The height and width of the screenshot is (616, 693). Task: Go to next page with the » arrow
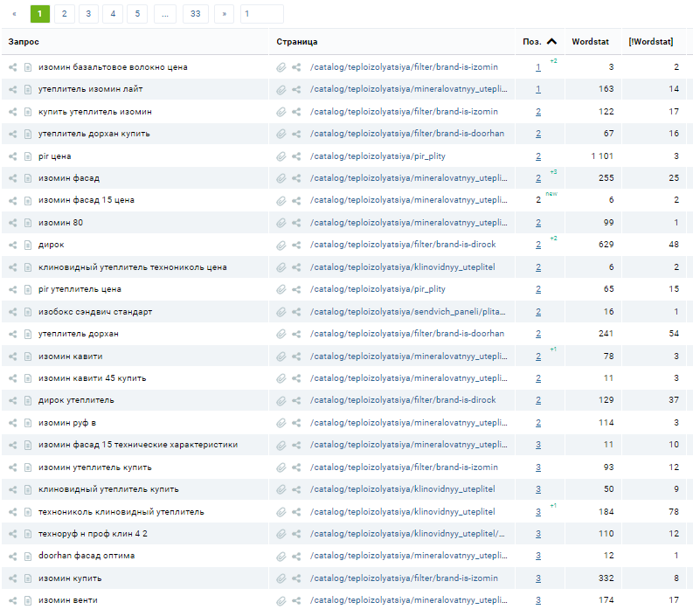(224, 14)
